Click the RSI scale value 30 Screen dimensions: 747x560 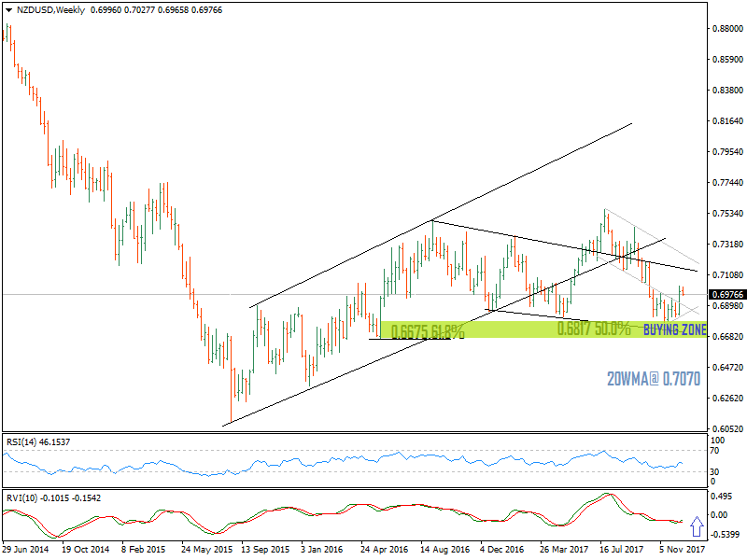[714, 472]
